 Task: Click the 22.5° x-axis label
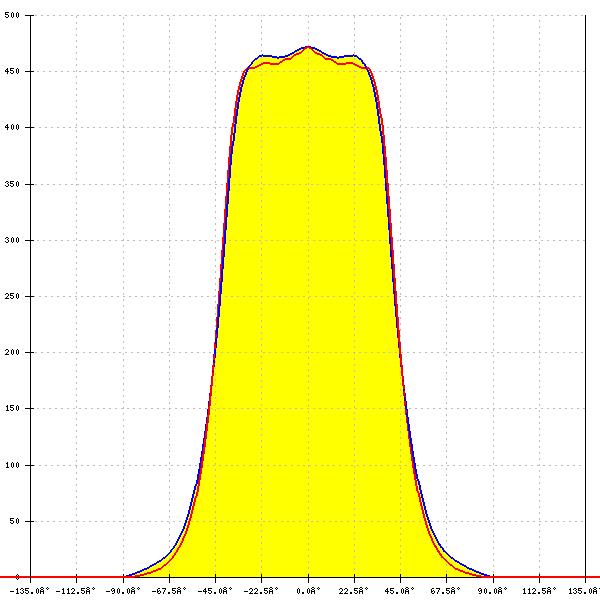pos(354,591)
